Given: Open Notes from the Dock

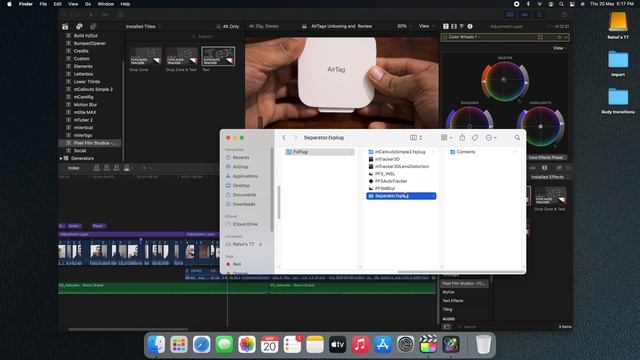Looking at the screenshot, I should 315,344.
